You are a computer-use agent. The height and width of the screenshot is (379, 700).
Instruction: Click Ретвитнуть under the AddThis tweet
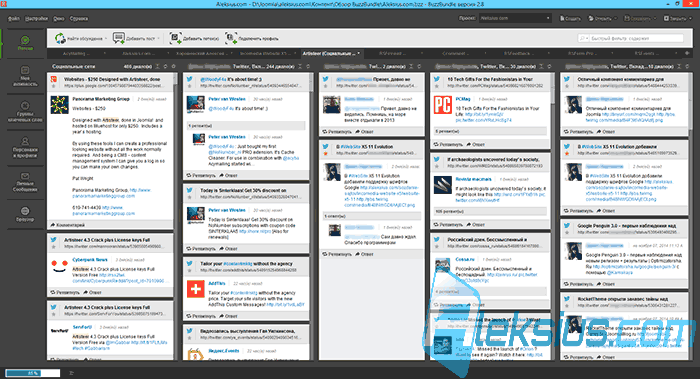click(200, 316)
